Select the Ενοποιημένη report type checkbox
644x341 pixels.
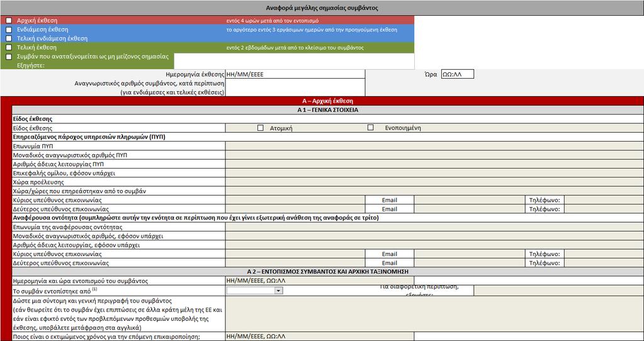coord(370,128)
